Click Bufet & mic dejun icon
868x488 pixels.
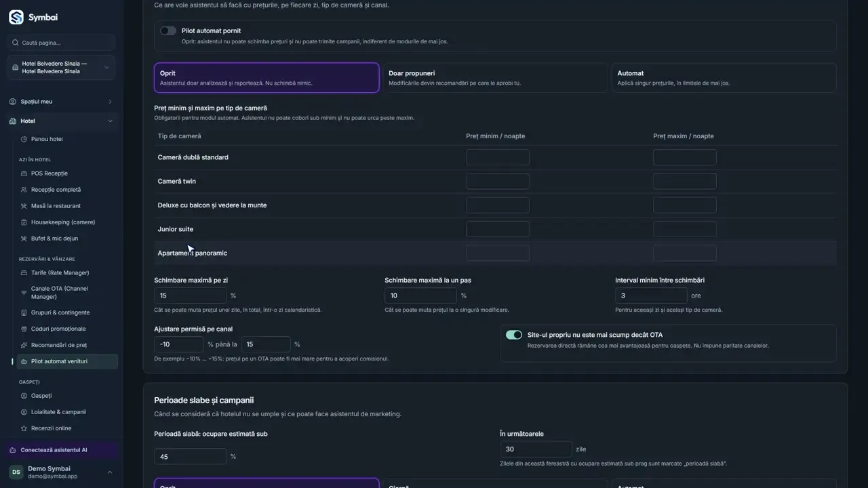point(24,239)
